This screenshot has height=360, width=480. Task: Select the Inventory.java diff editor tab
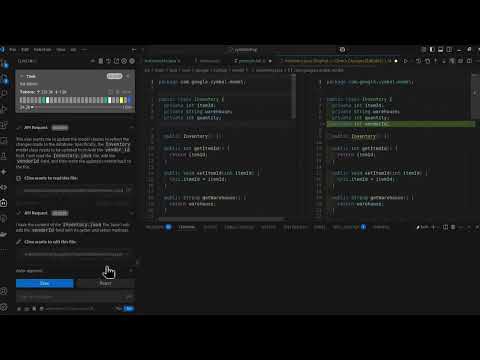click(339, 61)
